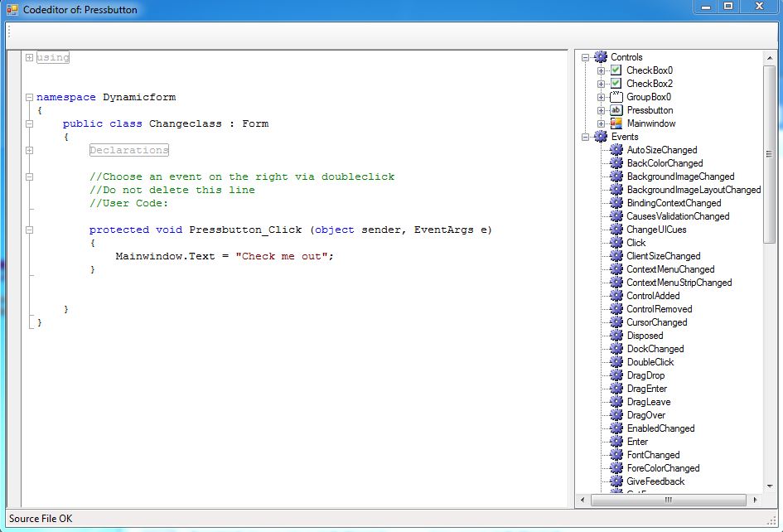Viewport: 783px width, 532px height.
Task: Expand the Mainwindow tree node
Action: (x=601, y=123)
